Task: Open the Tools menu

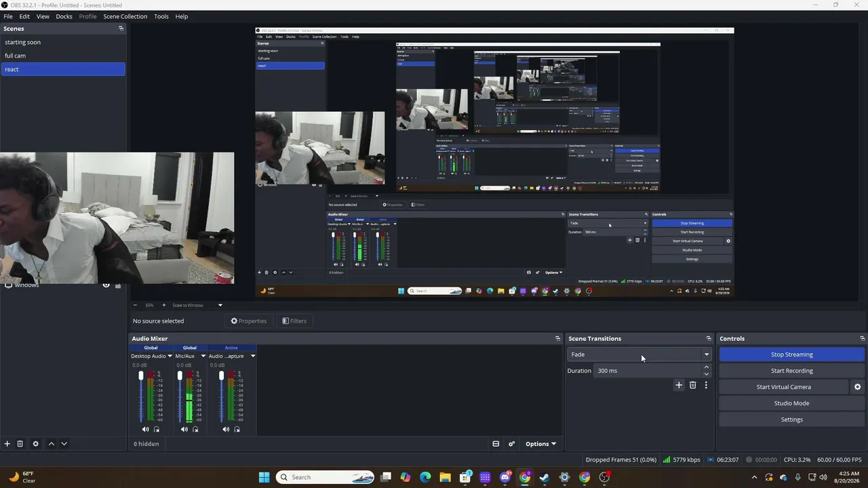Action: (161, 16)
